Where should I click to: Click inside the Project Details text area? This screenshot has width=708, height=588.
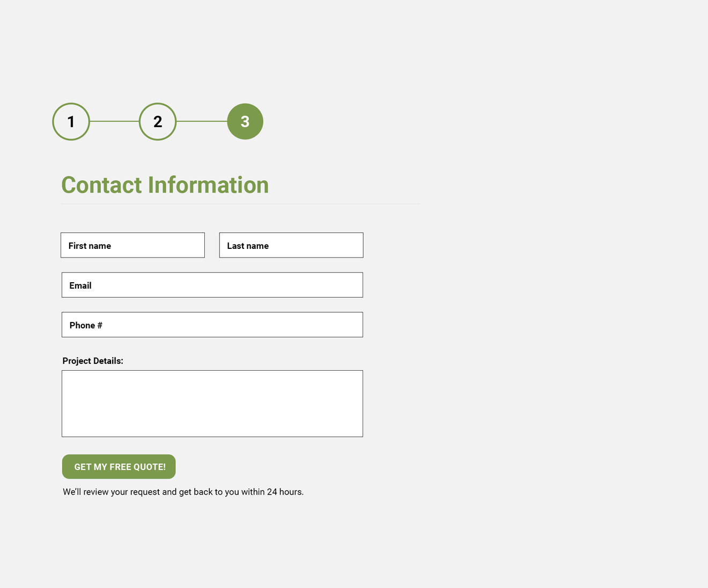(212, 403)
